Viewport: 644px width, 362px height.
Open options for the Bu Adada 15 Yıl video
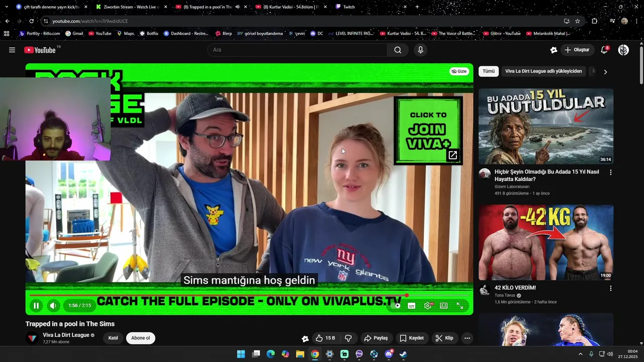point(611,172)
